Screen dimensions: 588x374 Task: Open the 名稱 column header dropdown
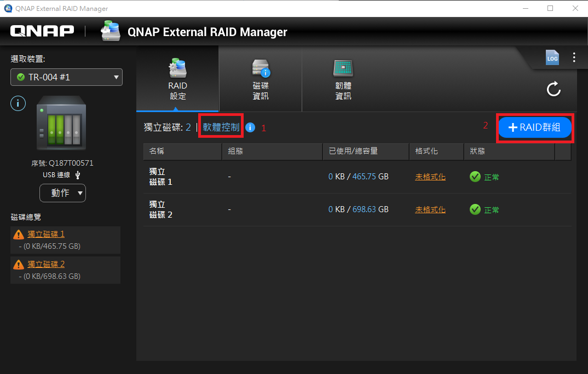click(182, 151)
